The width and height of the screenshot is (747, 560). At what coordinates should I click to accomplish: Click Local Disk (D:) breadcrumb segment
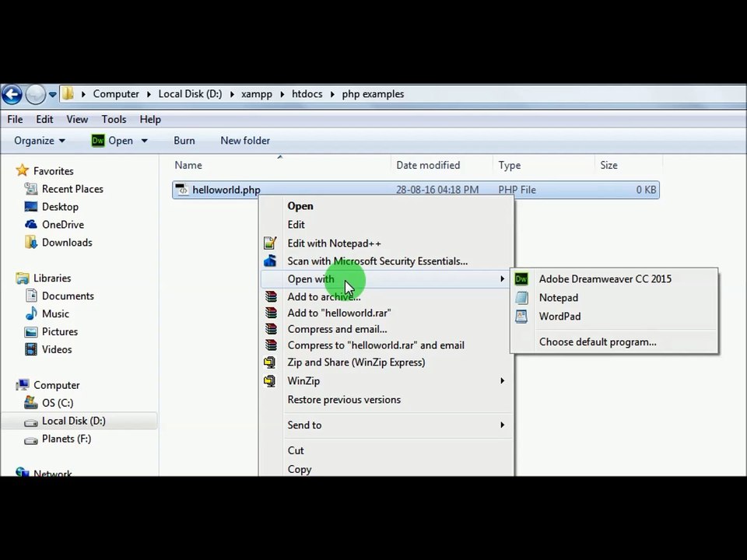190,94
